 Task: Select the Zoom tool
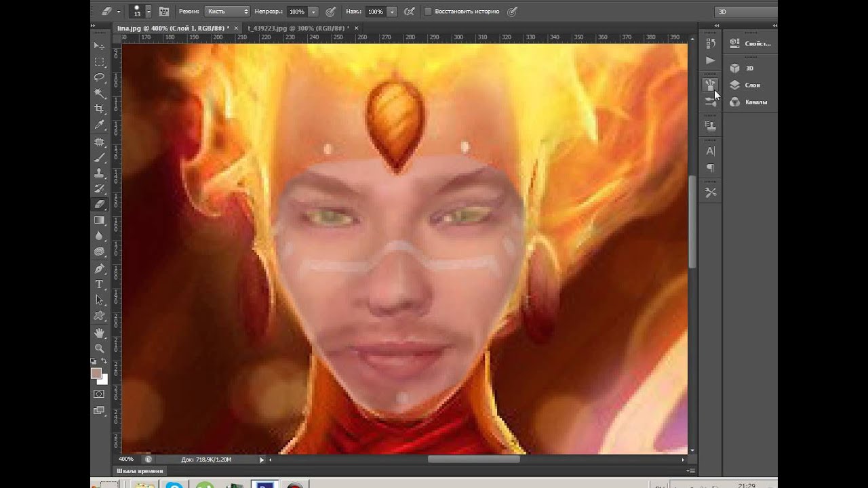(99, 348)
